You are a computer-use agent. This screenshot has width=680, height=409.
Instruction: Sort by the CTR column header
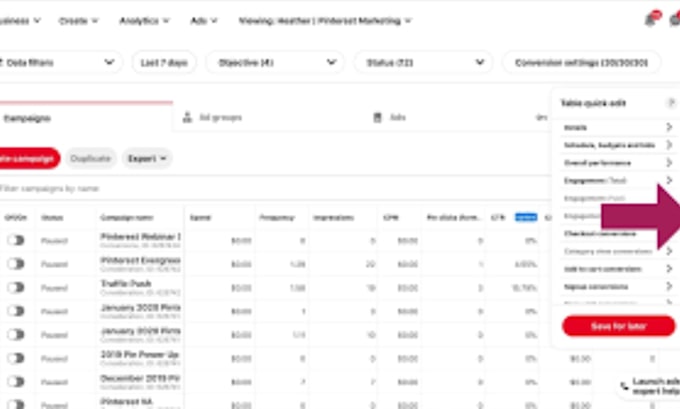point(498,217)
